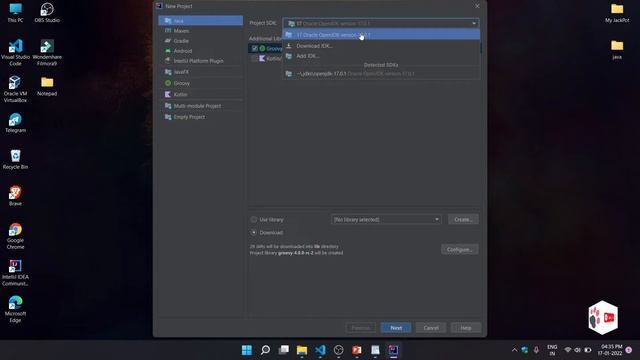Select the Use library radio button

tap(254, 220)
